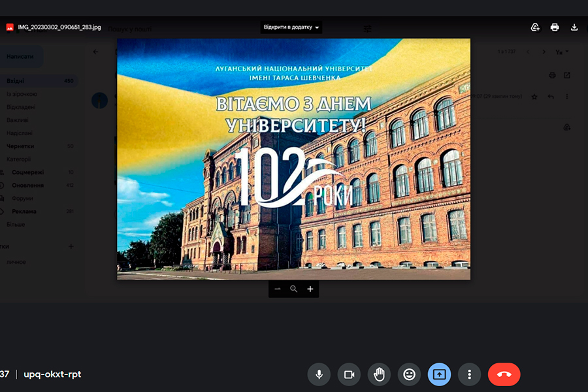Expand 'Більше' in the Gmail sidebar
588x392 pixels.
pyautogui.click(x=16, y=224)
